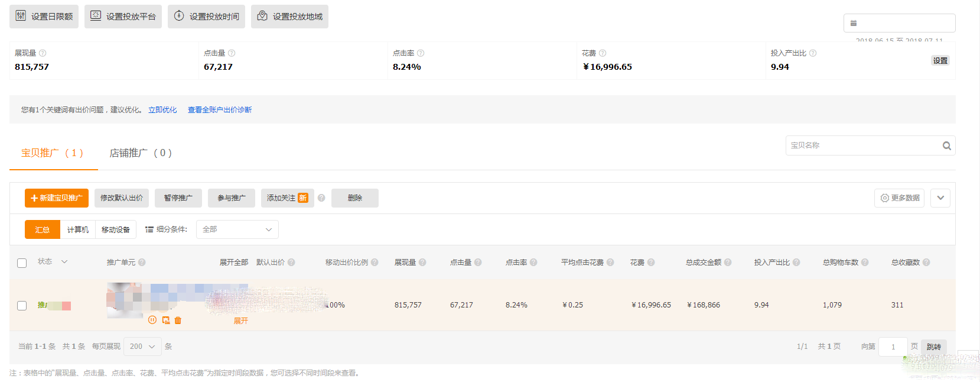Image resolution: width=980 pixels, height=382 pixels.
Task: Click the pause icon under the promotion unit
Action: (152, 320)
